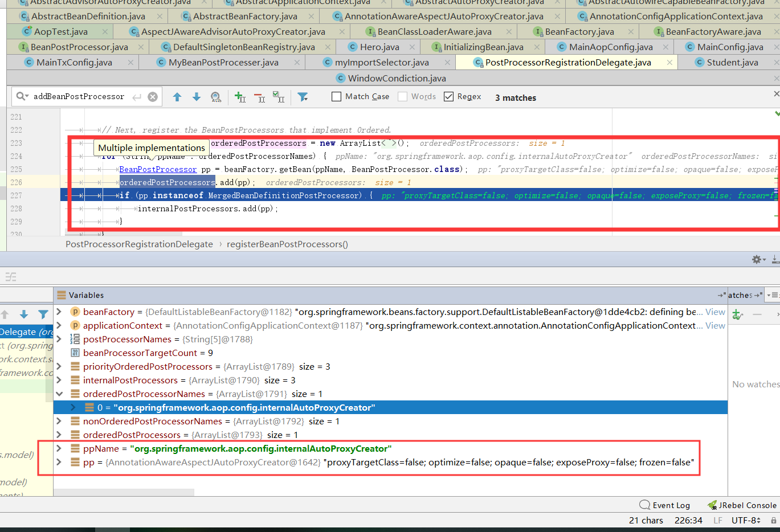Open DefaultSingletonBeanRegistry.java tab
Image resolution: width=780 pixels, height=532 pixels.
click(x=244, y=47)
